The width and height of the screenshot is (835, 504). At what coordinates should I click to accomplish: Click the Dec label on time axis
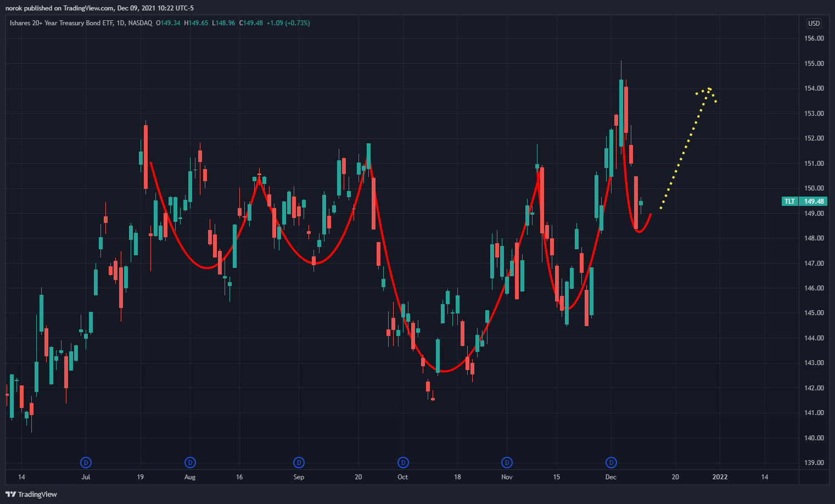[x=611, y=477]
